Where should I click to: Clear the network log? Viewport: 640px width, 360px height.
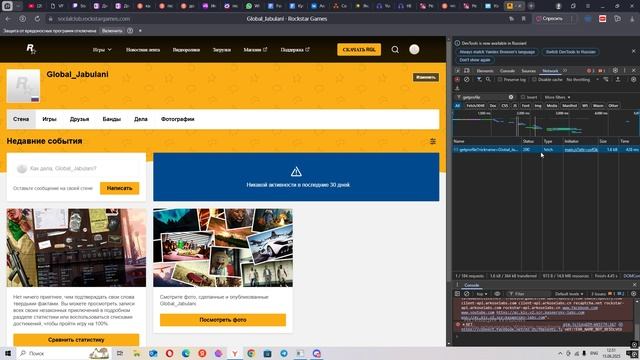coord(467,80)
